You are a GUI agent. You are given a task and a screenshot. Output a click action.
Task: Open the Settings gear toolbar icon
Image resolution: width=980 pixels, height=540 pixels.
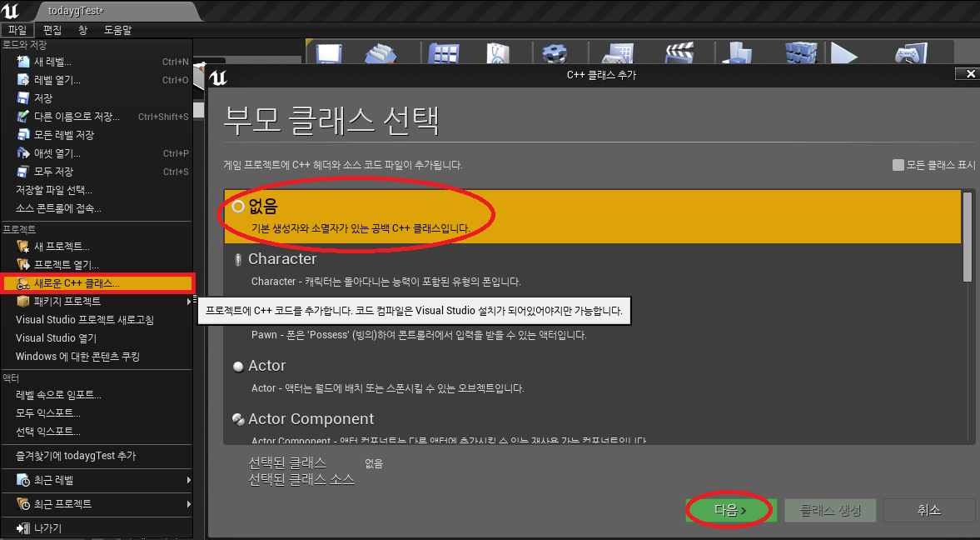coord(554,53)
